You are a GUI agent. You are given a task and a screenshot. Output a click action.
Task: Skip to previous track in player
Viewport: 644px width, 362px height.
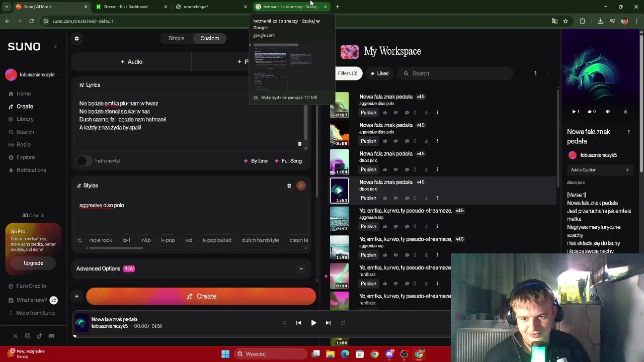298,323
